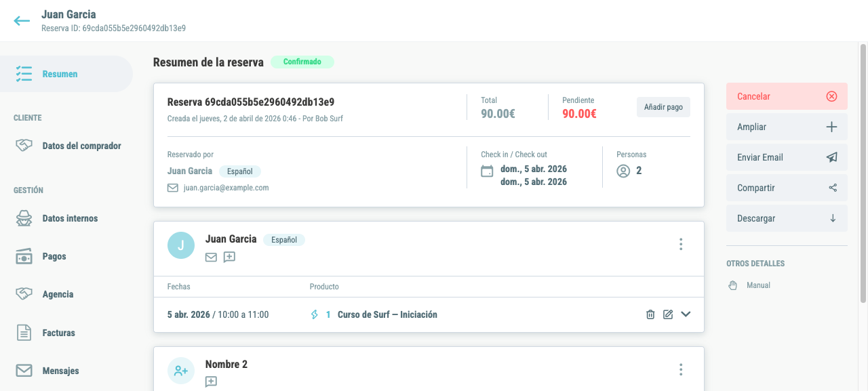The image size is (868, 391).
Task: Click the Nombre 2 participant name
Action: pyautogui.click(x=226, y=365)
